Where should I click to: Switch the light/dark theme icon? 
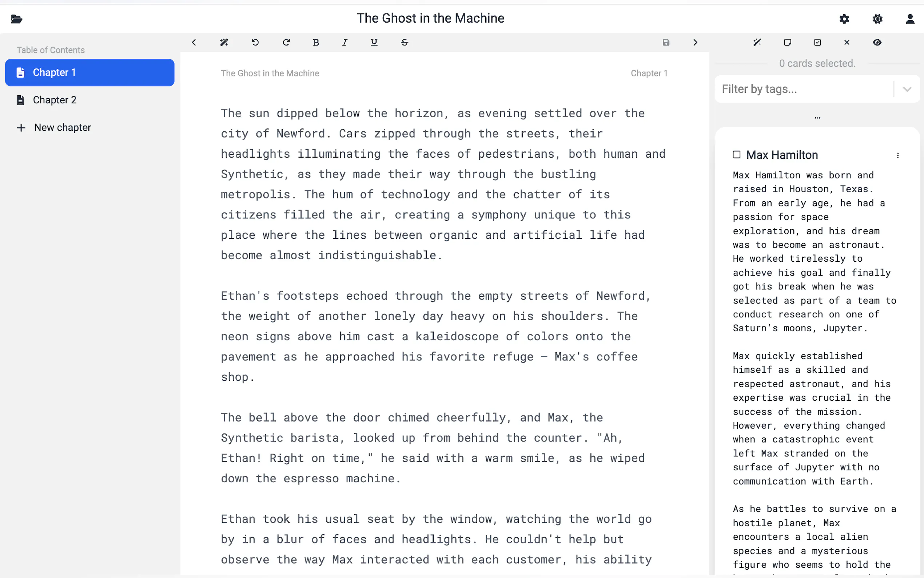(877, 19)
